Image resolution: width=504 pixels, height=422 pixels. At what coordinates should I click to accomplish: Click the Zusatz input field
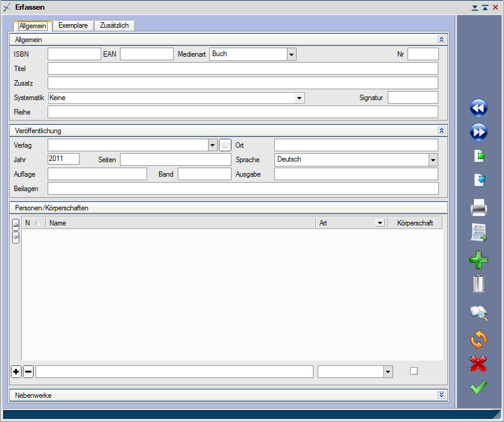243,83
